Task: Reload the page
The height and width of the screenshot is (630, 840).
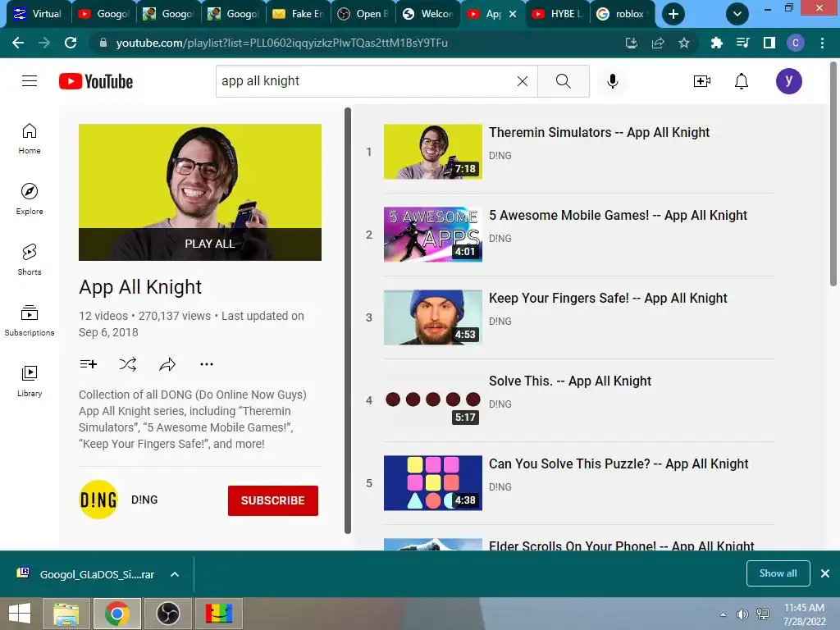Action: click(x=71, y=43)
